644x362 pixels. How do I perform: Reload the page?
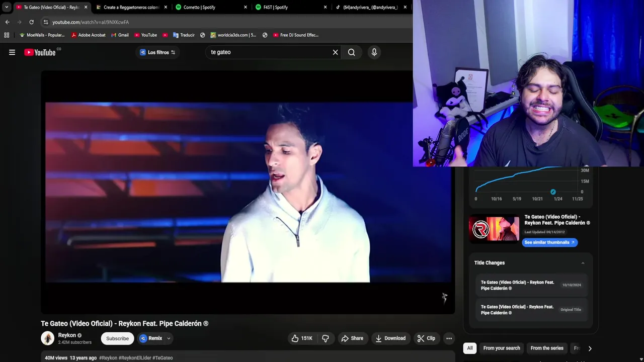[x=31, y=22]
